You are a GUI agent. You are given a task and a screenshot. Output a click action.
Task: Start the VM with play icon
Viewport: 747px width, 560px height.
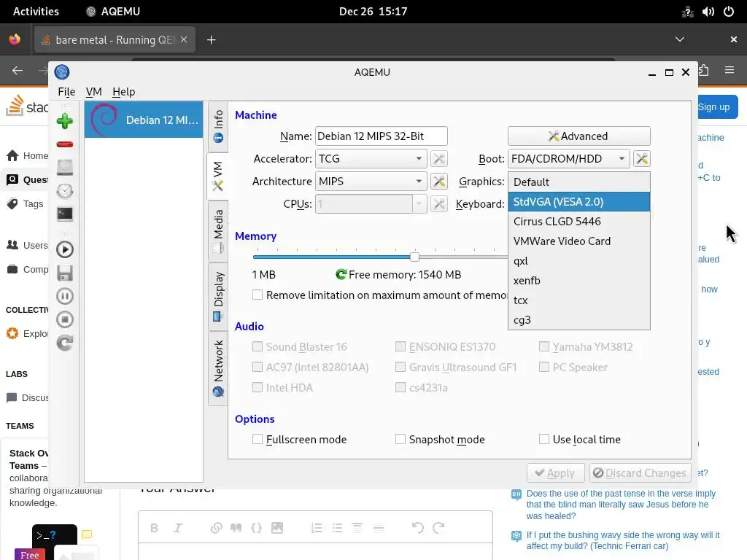[65, 249]
